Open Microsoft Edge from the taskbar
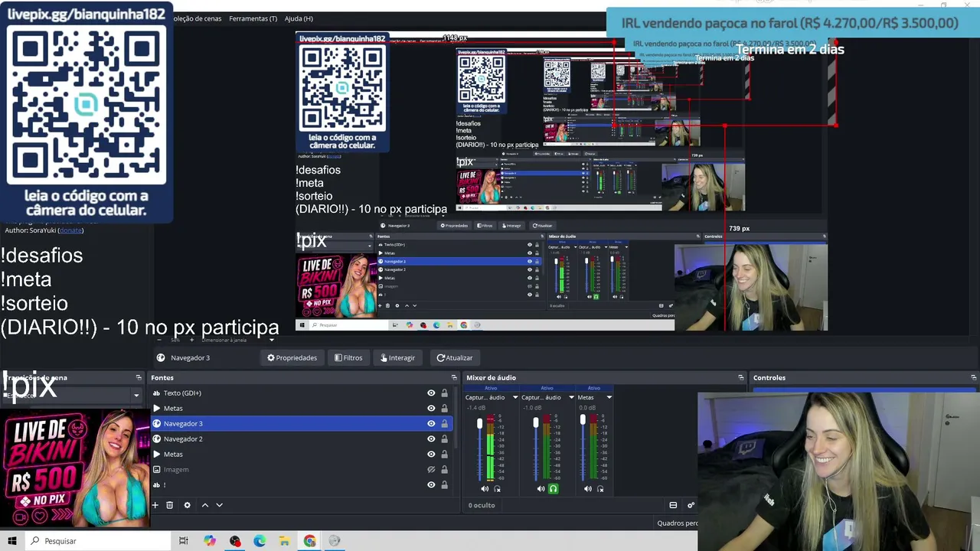 point(260,541)
